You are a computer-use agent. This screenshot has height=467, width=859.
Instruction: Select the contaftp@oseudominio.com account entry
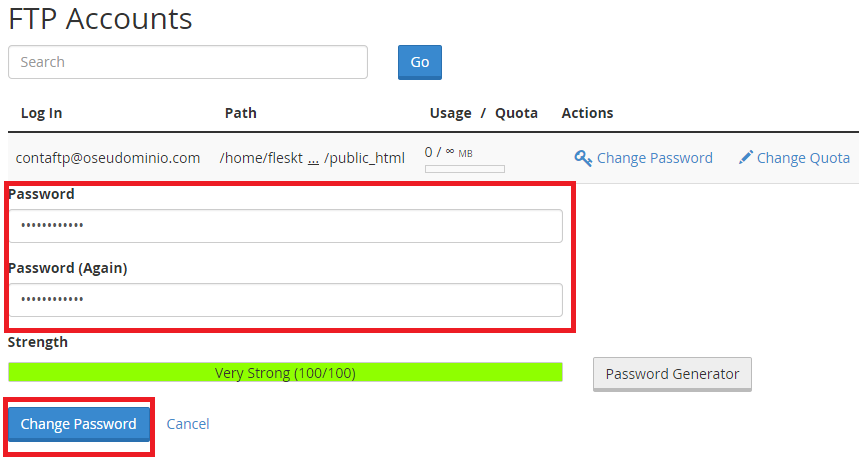[x=110, y=158]
